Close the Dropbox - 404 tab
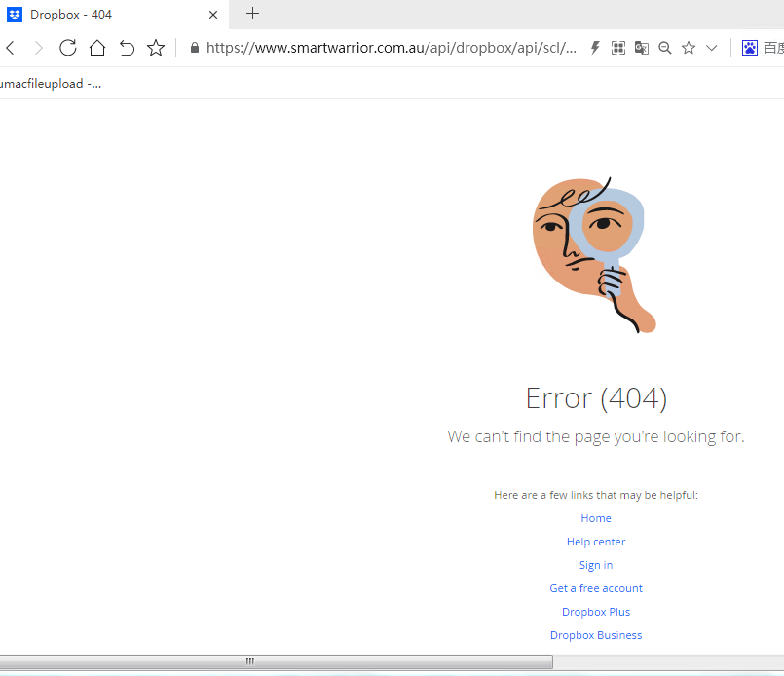This screenshot has width=784, height=676. (213, 15)
